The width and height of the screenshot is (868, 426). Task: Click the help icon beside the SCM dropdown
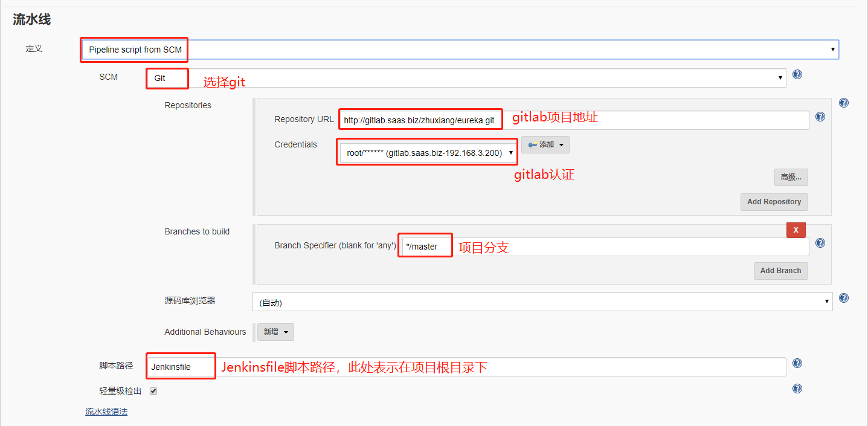pos(797,75)
